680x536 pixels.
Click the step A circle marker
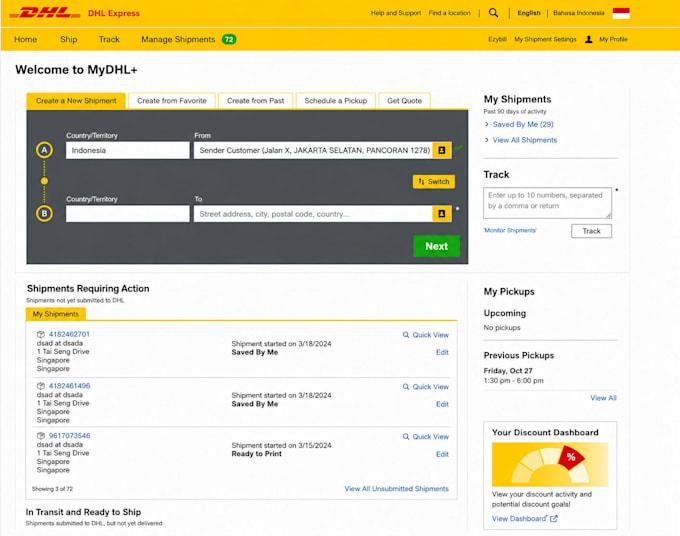pos(44,150)
